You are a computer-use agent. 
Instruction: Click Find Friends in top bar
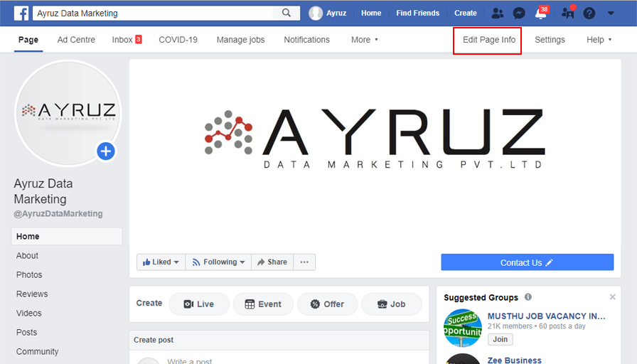click(417, 13)
